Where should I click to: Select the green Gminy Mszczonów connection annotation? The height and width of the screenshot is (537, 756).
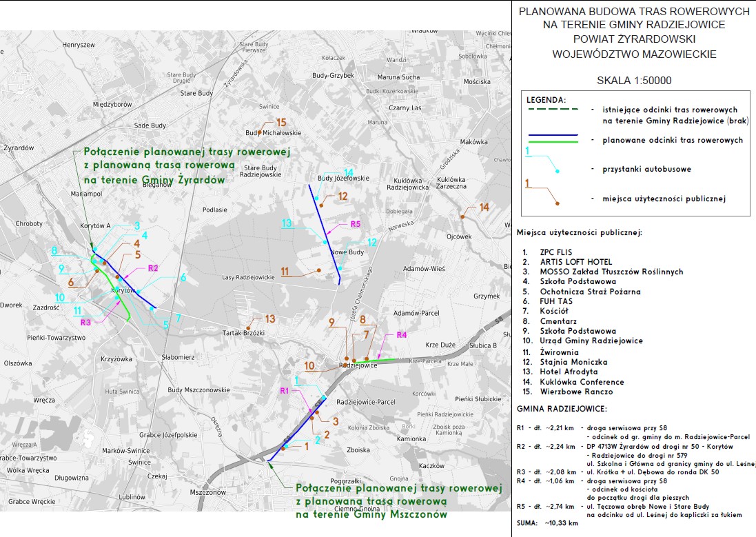pos(398,500)
